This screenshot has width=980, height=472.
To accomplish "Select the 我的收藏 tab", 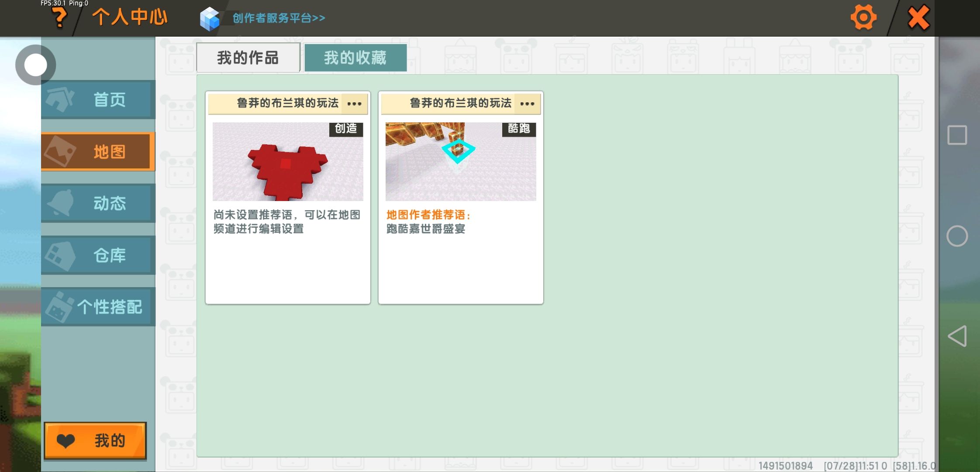I will [x=355, y=58].
